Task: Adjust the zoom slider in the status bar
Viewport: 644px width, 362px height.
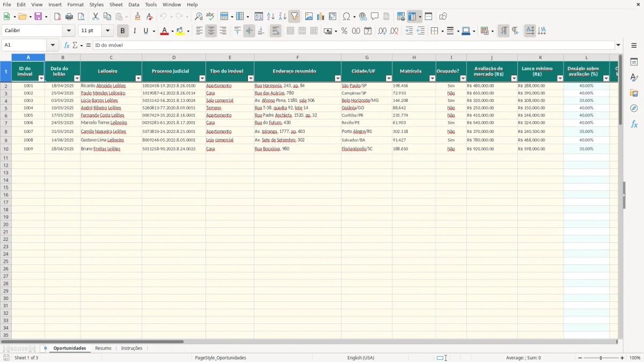Action: 601,358
